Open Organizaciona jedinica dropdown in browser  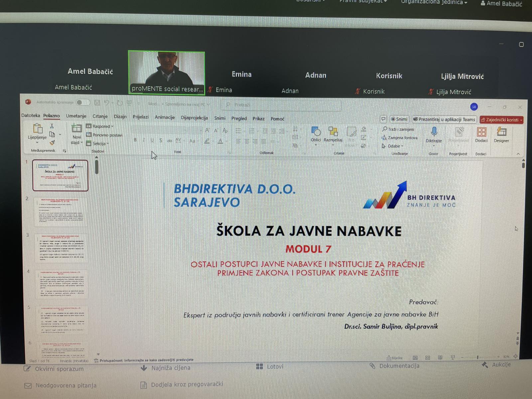434,2
